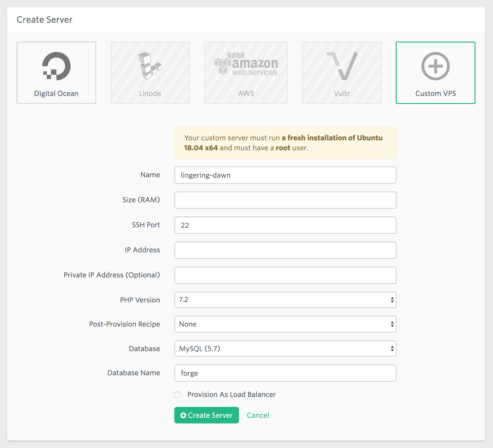Enable Provision As Load Balancer checkbox
This screenshot has height=448, width=493.
(x=177, y=394)
